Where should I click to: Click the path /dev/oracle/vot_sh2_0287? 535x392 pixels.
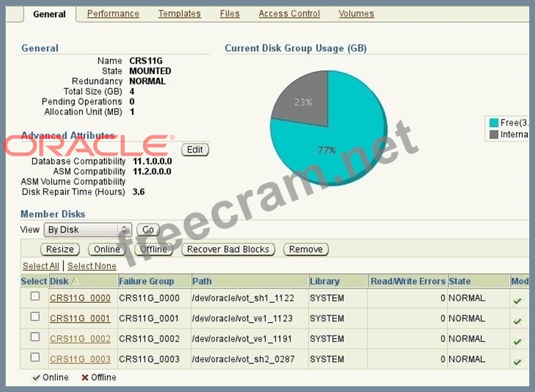coord(244,359)
